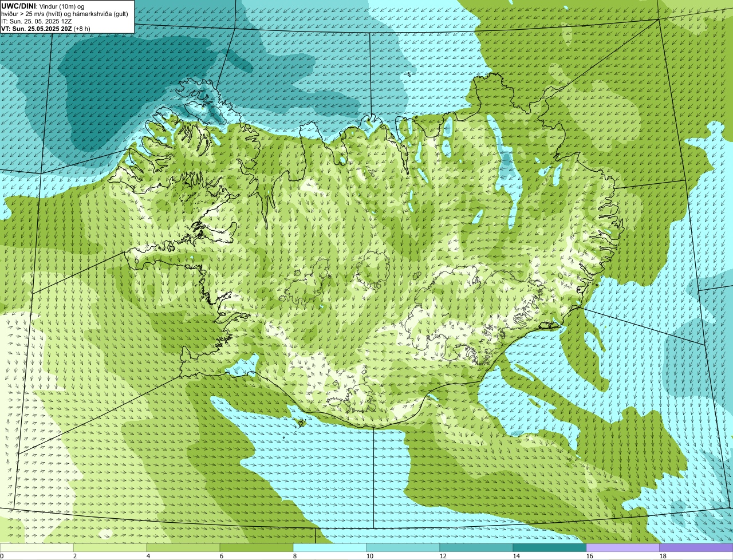Click the purple legend swatch above 18 m/s

coord(696,547)
